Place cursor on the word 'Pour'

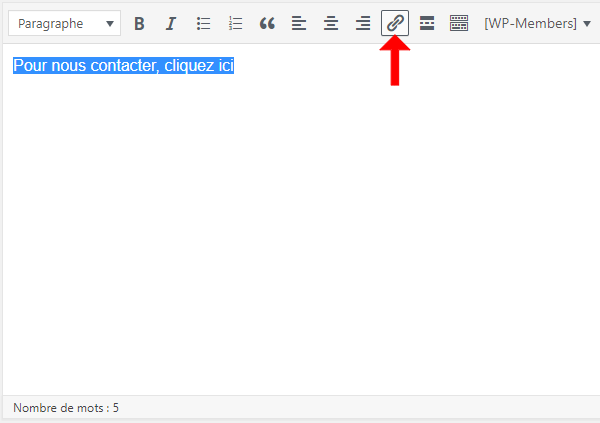[x=29, y=66]
